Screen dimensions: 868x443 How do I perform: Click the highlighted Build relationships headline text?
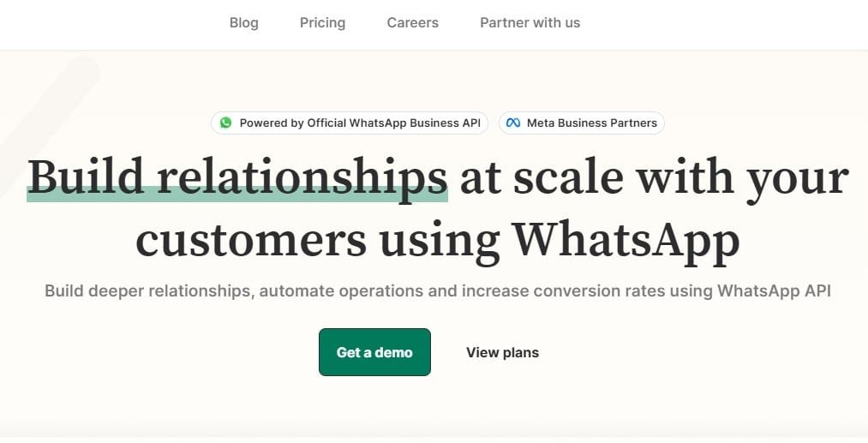(237, 177)
